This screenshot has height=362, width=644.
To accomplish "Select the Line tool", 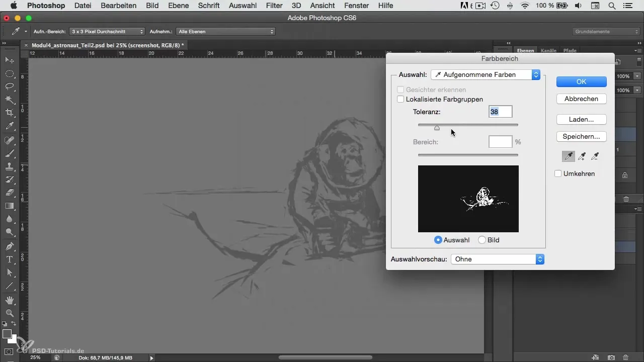I will [10, 286].
